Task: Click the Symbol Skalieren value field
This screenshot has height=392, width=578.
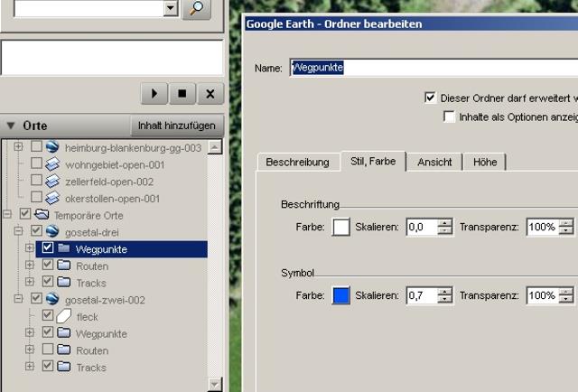Action: [422, 295]
